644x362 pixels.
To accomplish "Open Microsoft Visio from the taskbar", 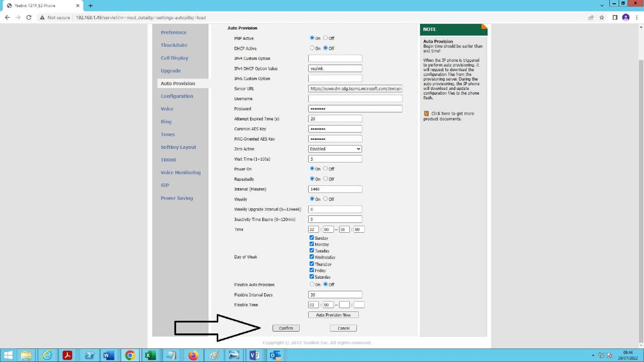I will [254, 355].
